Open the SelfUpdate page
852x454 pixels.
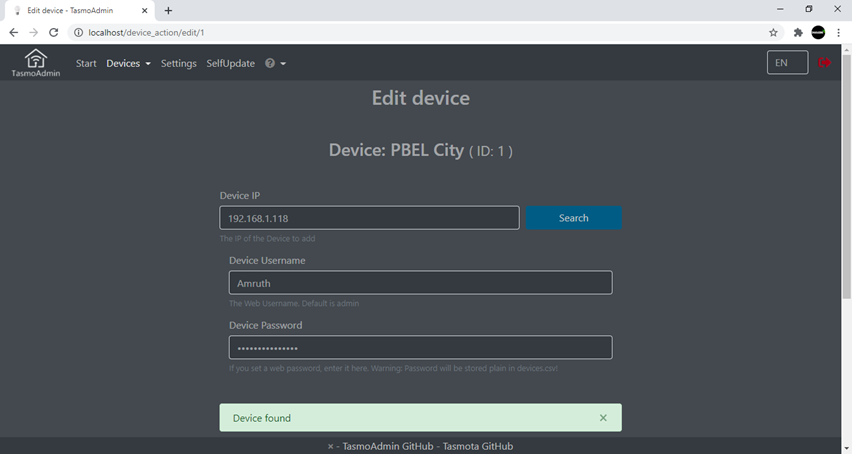pyautogui.click(x=230, y=63)
